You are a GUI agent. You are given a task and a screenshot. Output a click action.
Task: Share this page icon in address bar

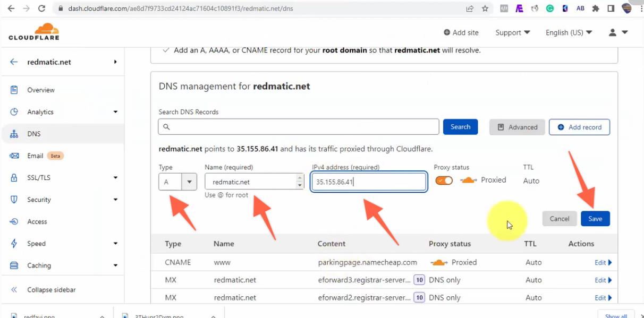[470, 8]
